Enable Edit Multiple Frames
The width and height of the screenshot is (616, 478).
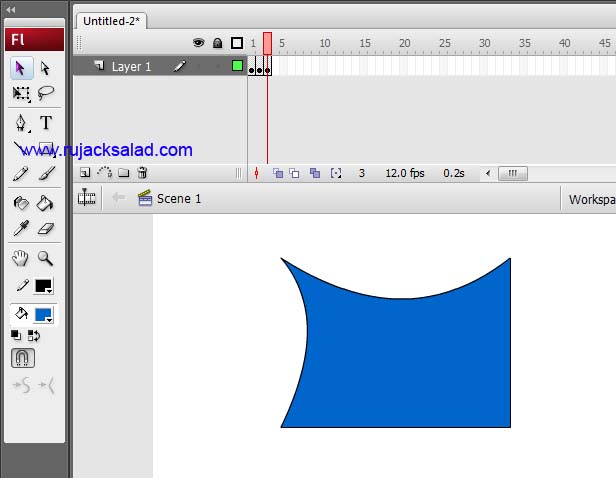315,173
